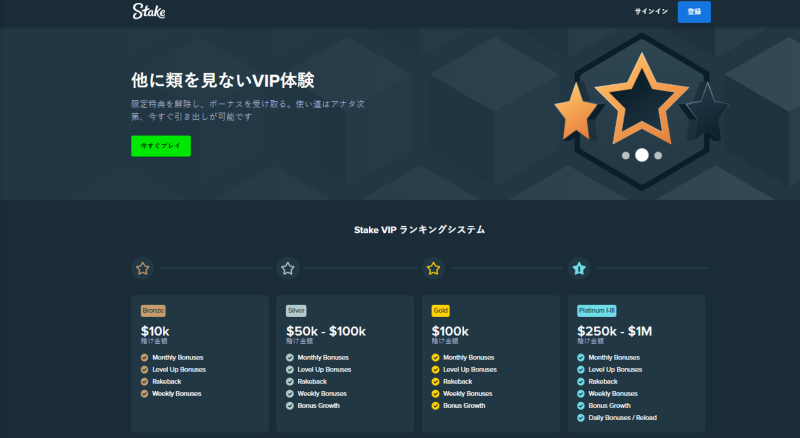Click the Silver badge label
The image size is (800, 438).
pyautogui.click(x=296, y=310)
